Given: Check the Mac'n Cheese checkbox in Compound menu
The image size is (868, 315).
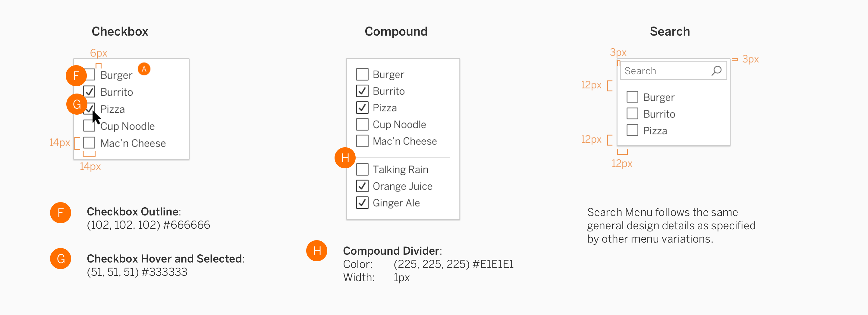Looking at the screenshot, I should click(362, 141).
